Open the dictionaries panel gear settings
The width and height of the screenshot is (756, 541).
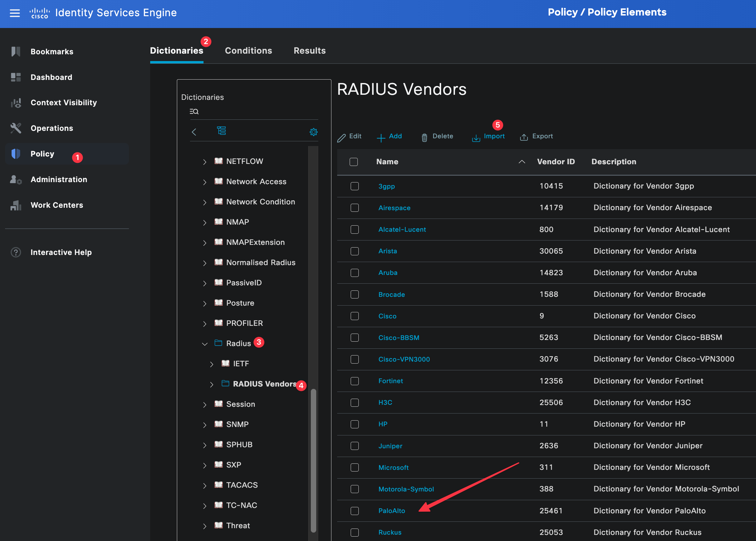click(x=314, y=132)
